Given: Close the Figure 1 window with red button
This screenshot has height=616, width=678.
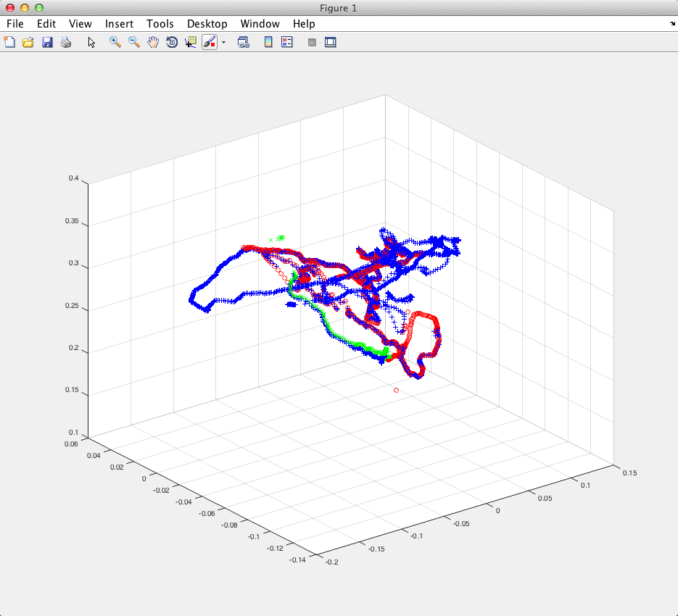Looking at the screenshot, I should 10,8.
